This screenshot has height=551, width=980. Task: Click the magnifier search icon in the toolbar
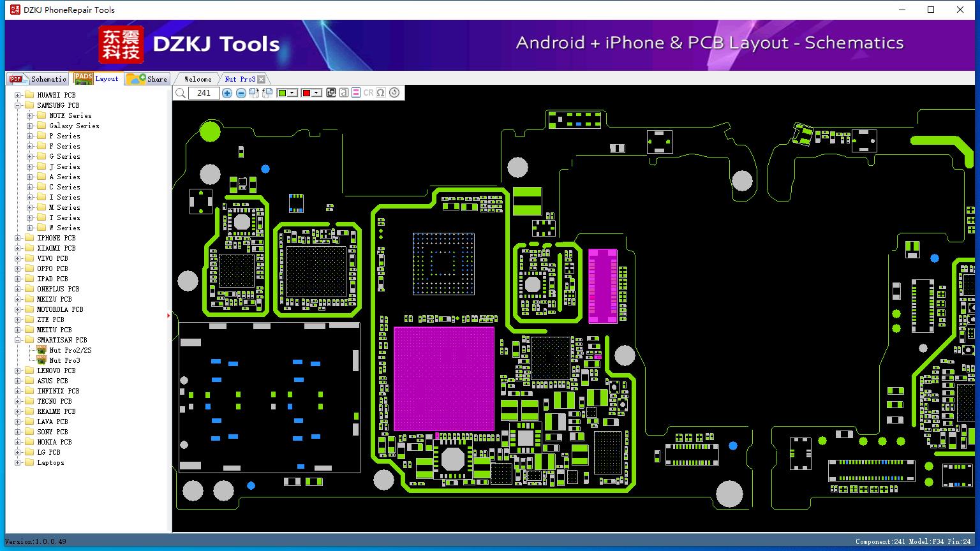(x=181, y=93)
